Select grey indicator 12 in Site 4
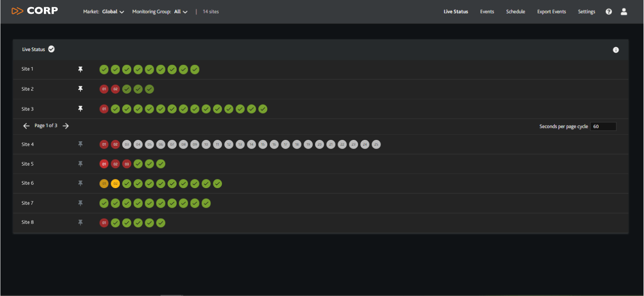Screen dimensions: 644x296 [229, 144]
